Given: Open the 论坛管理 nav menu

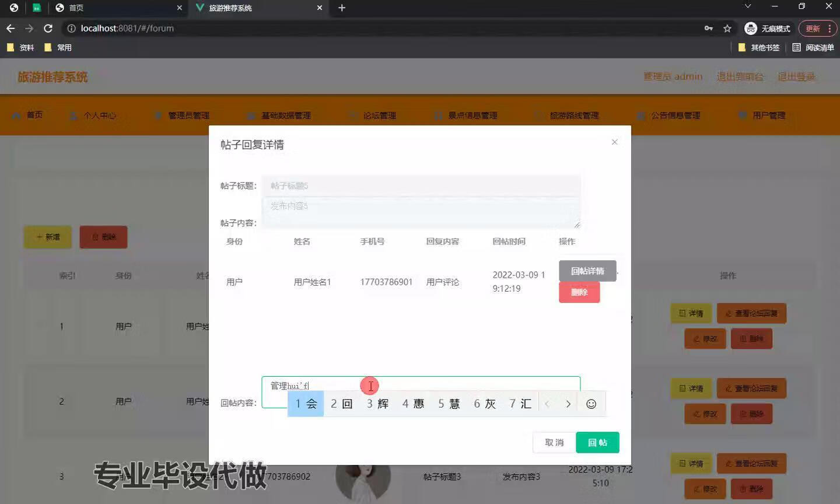Looking at the screenshot, I should click(373, 115).
